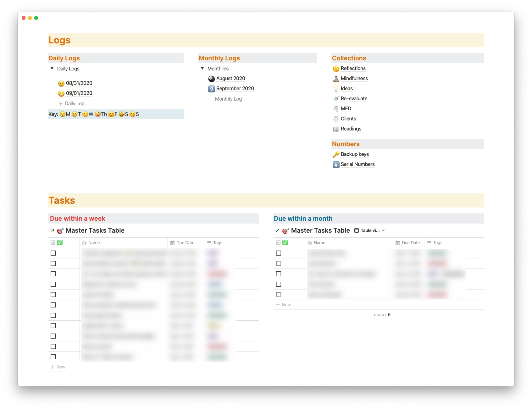Image resolution: width=532 pixels, height=409 pixels.
Task: Tick the third task checkbox under Due within a week
Action: coord(53,274)
